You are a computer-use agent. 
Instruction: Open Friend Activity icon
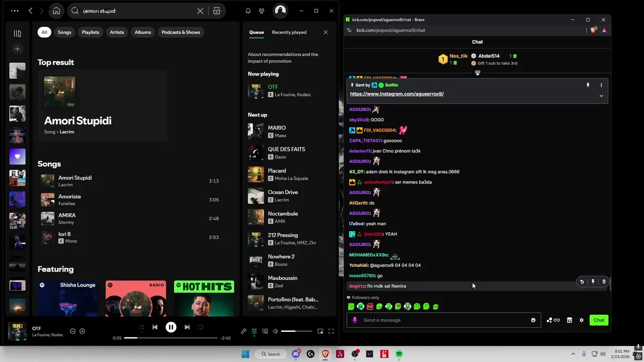(262, 11)
